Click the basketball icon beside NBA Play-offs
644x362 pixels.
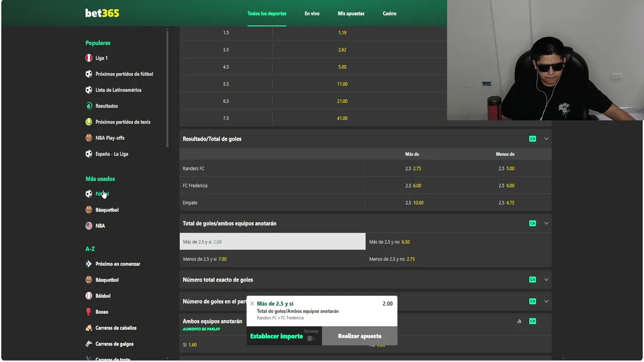89,138
